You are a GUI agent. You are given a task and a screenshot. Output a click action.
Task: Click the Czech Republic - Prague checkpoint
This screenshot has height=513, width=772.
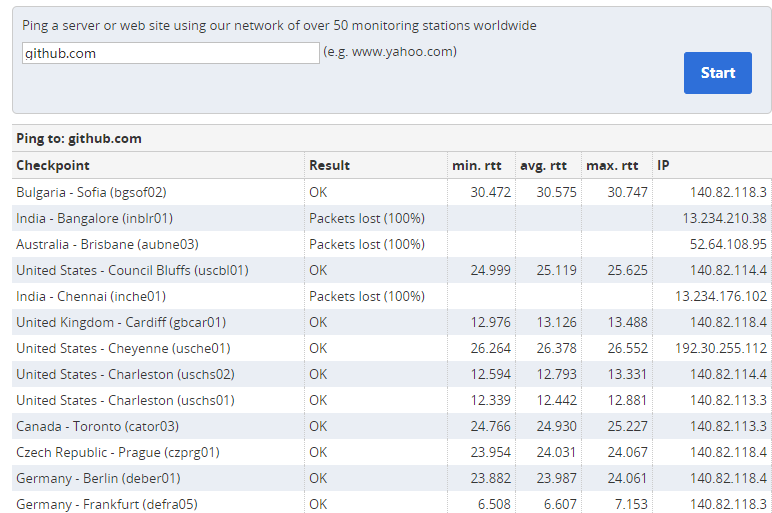pos(118,452)
